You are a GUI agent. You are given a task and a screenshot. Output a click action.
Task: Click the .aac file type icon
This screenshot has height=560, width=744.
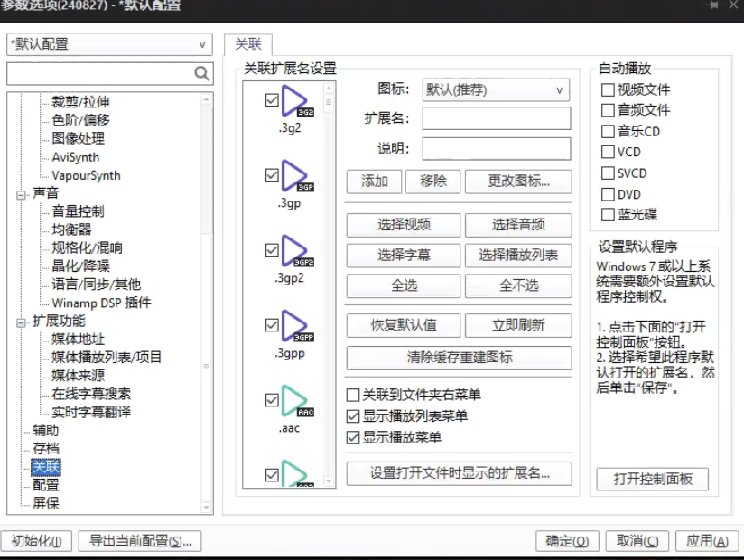[297, 400]
